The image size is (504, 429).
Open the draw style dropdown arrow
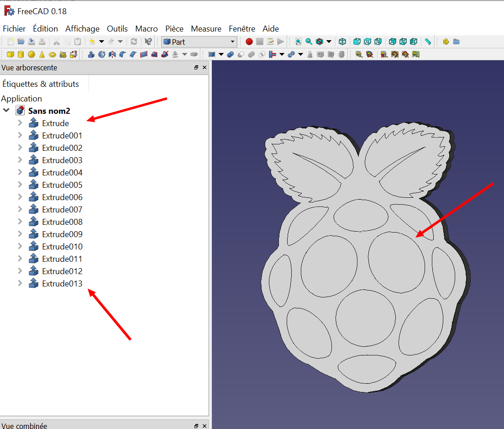coord(329,42)
